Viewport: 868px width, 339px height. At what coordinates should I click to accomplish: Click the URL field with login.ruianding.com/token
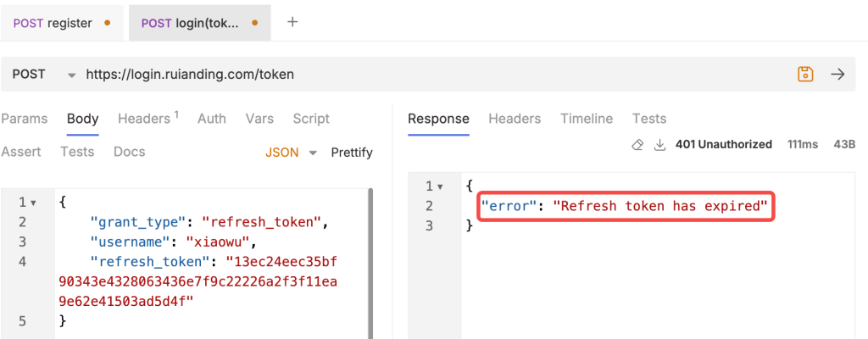click(x=437, y=75)
